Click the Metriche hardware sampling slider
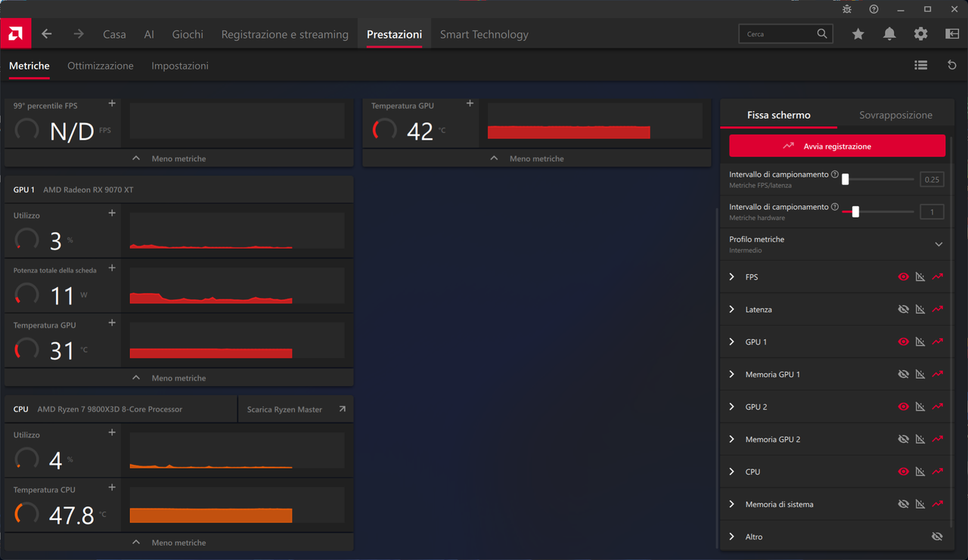This screenshot has height=560, width=968. click(878, 212)
